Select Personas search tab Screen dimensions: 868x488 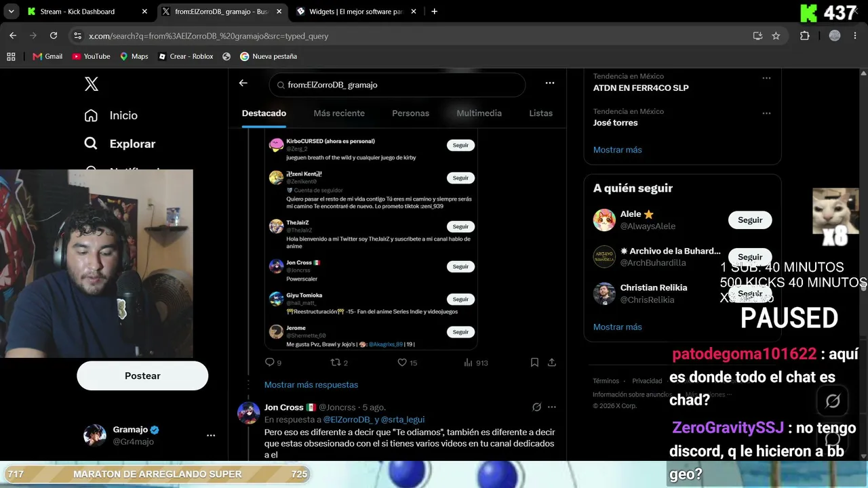click(410, 113)
